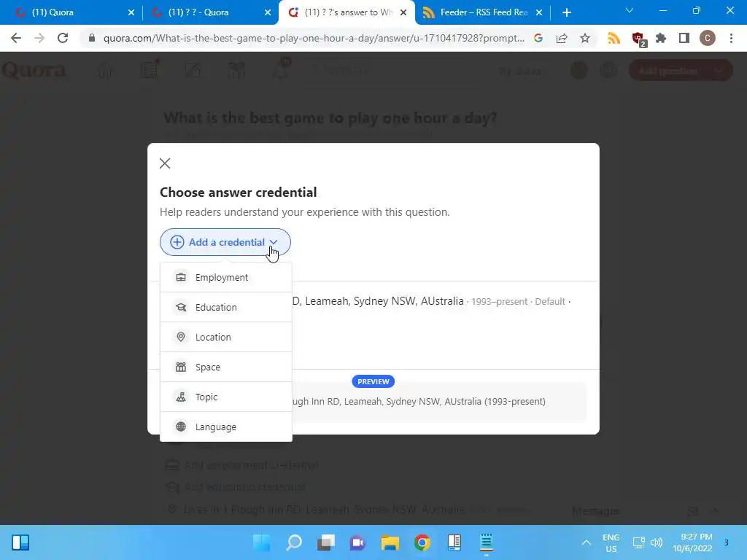
Task: Click the Language globe icon
Action: click(x=181, y=427)
